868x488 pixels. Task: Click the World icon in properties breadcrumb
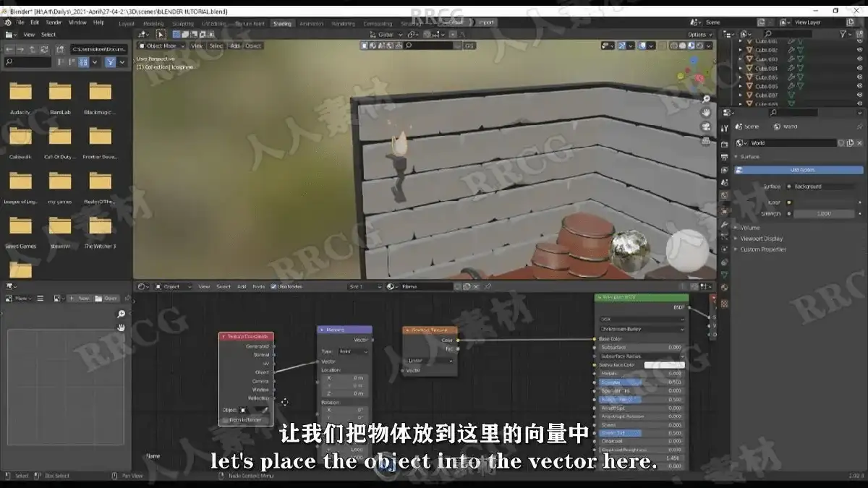[x=777, y=127]
